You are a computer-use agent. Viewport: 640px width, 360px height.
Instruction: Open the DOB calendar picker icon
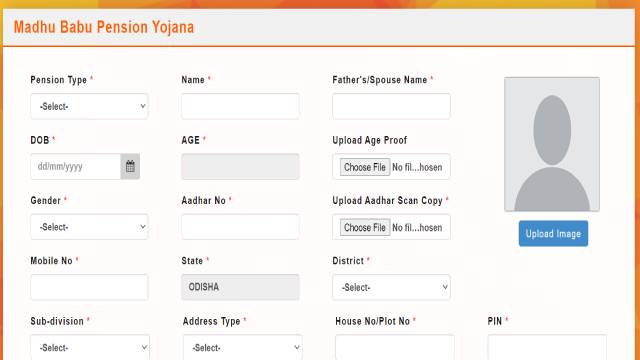pos(130,167)
